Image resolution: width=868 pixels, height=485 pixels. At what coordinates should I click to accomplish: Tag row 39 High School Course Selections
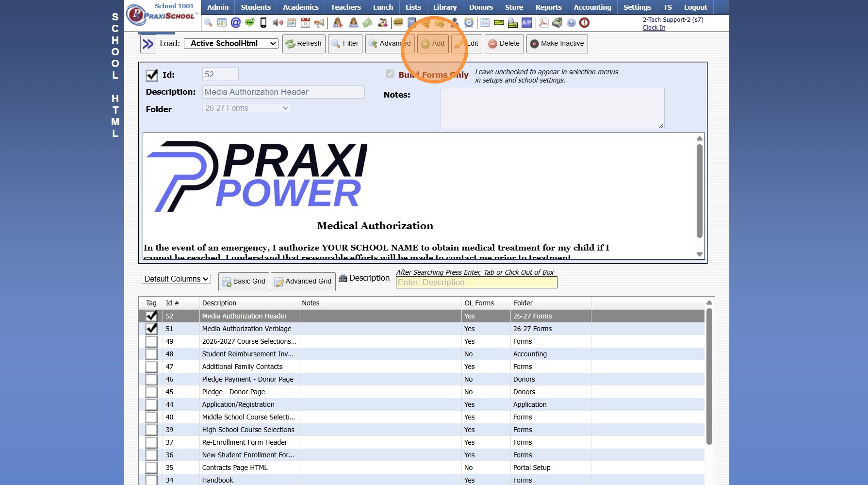click(x=151, y=430)
